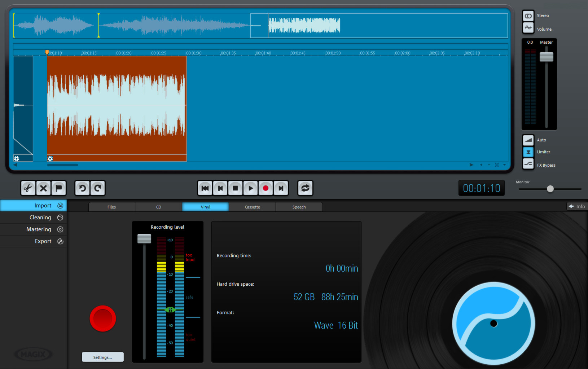Click the flag marker button
Viewport: 588px width, 369px height.
59,188
